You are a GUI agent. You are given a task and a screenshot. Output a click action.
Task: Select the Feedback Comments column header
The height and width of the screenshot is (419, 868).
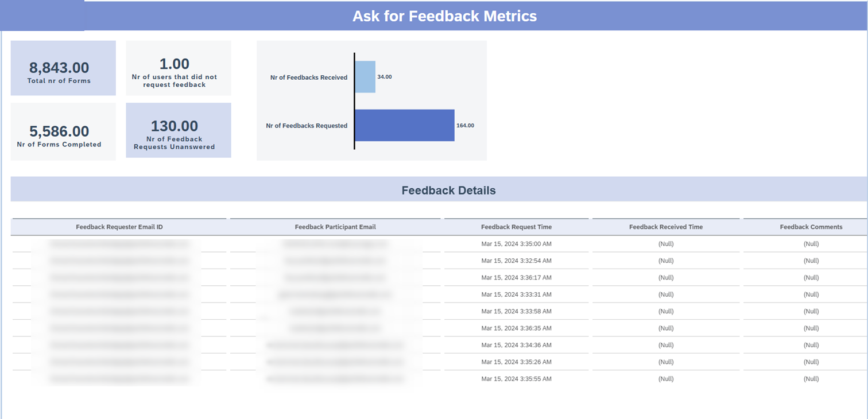pyautogui.click(x=811, y=227)
